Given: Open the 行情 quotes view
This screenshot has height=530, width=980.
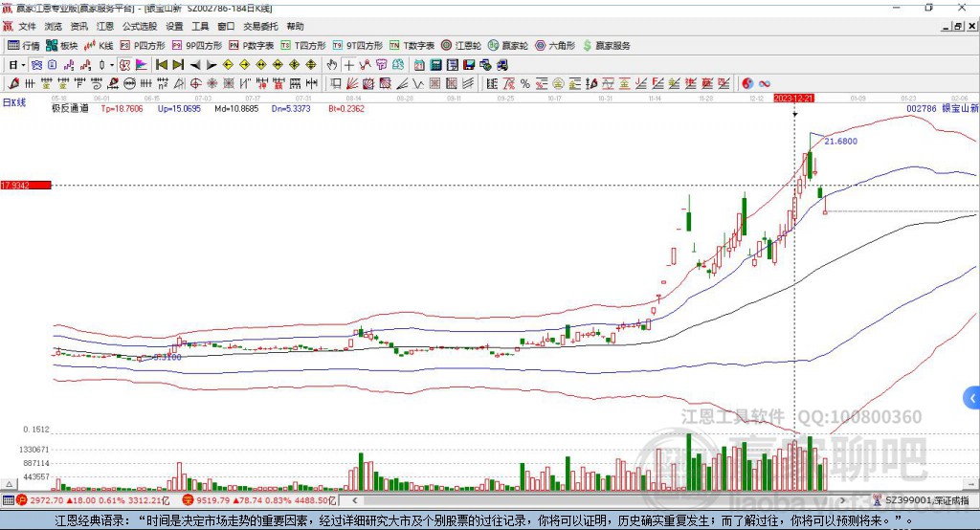Looking at the screenshot, I should click(24, 45).
